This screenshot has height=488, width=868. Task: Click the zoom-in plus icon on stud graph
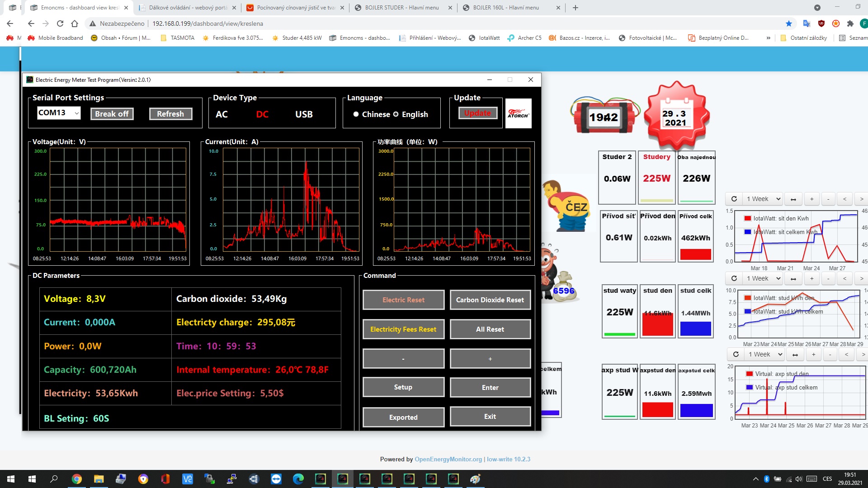pyautogui.click(x=811, y=278)
